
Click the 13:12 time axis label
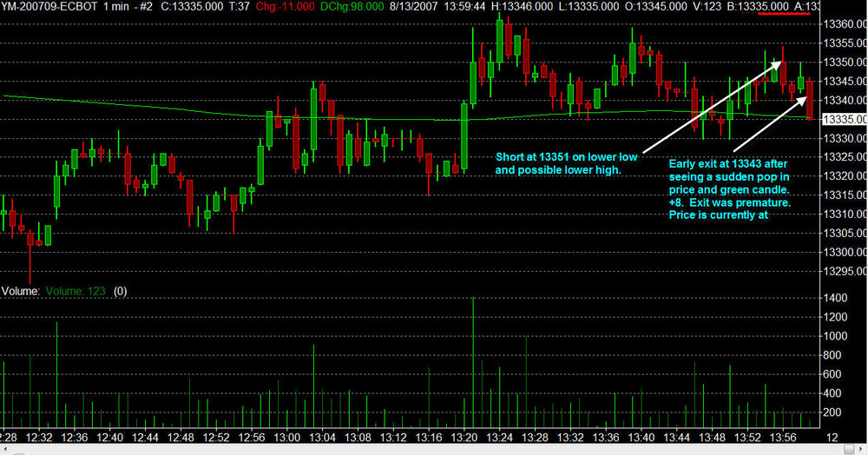393,438
